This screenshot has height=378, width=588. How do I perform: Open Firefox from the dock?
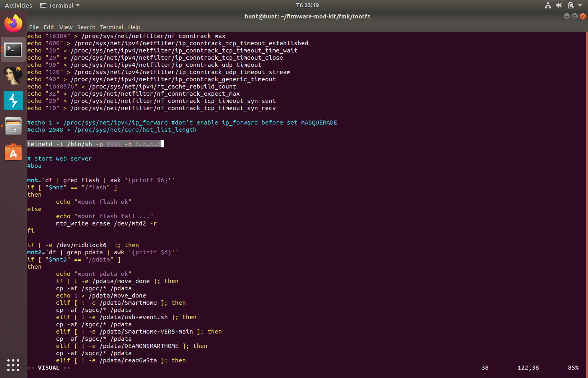[13, 23]
